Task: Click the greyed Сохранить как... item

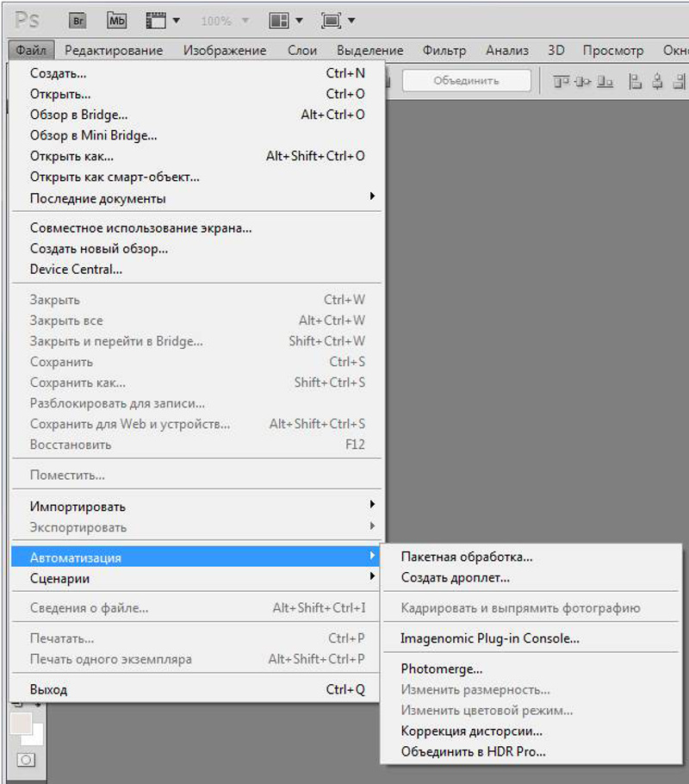Action: coord(196,383)
